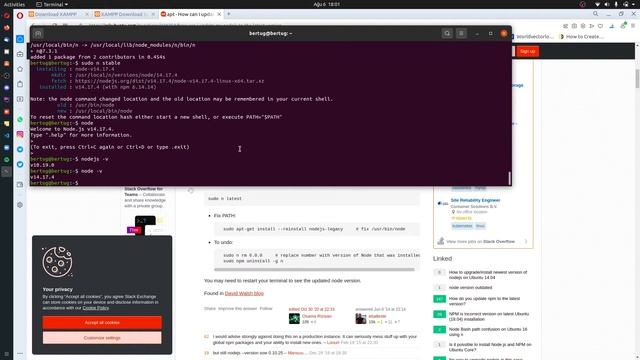Open WorldVectorLogo bookmark
This screenshot has width=640, height=360.
(x=532, y=36)
